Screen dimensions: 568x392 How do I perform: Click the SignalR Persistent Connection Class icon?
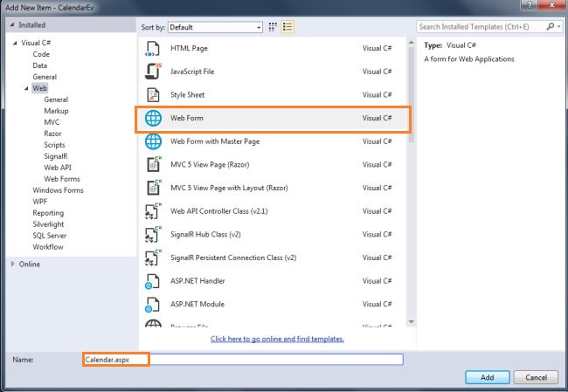tap(153, 258)
